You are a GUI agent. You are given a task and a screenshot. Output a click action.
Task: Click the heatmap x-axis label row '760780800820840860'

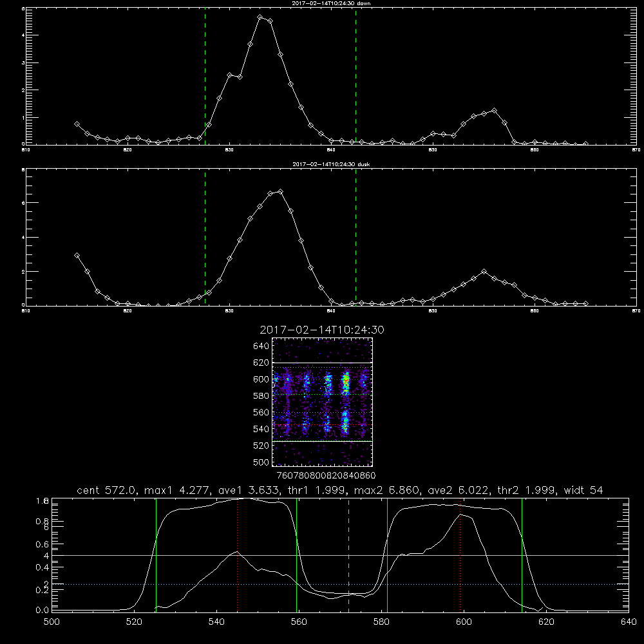(x=327, y=476)
